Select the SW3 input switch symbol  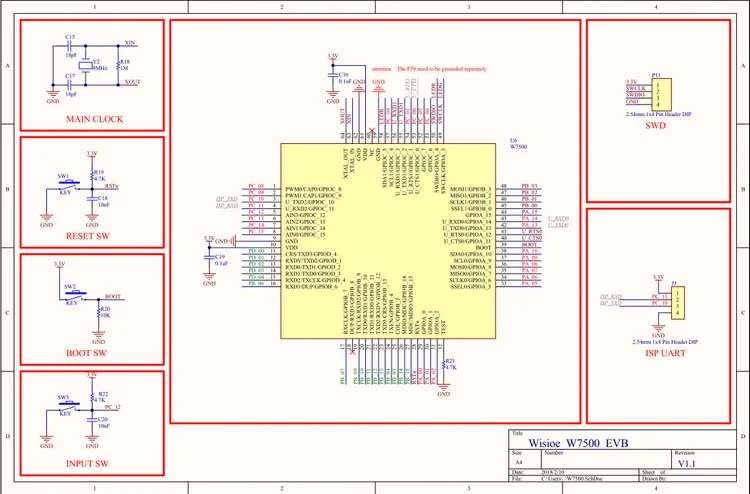point(69,406)
